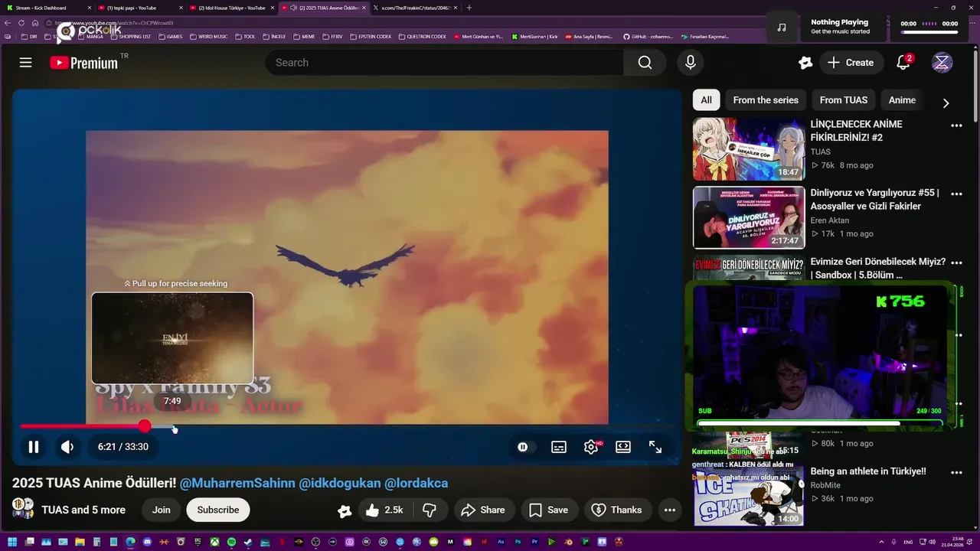Open Windows Start button
This screenshot has width=980, height=551.
12,542
